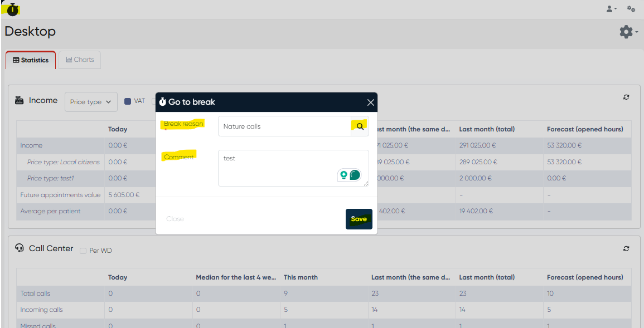Click the dark green circle icon in comment box
Image resolution: width=644 pixels, height=328 pixels.
[355, 175]
